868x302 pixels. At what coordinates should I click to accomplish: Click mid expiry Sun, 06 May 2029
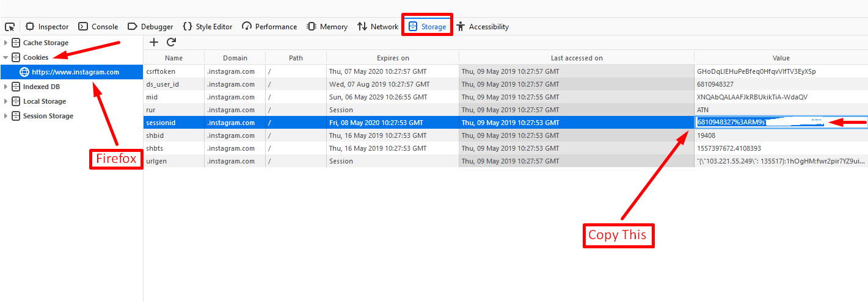378,97
